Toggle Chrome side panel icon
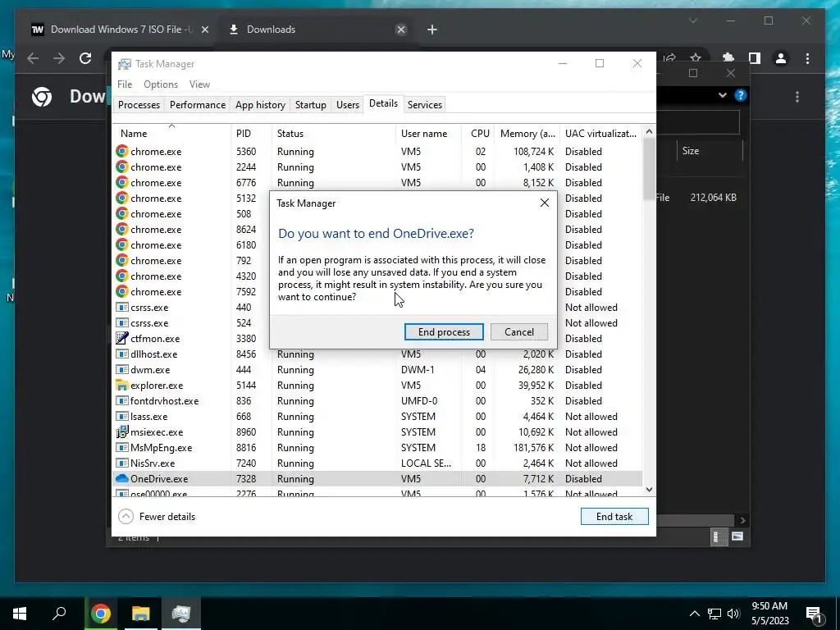Viewport: 840px width, 630px height. coord(755,58)
